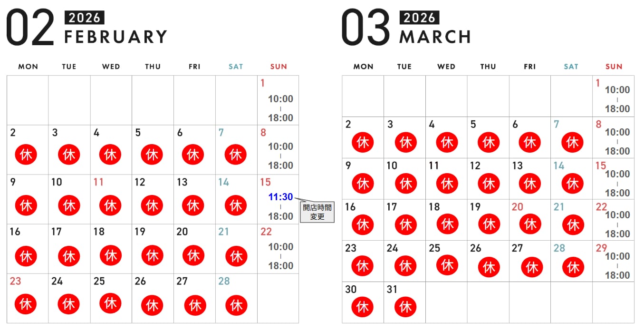The image size is (644, 331).
Task: Select the 休 icon on March 31
Action: (405, 307)
